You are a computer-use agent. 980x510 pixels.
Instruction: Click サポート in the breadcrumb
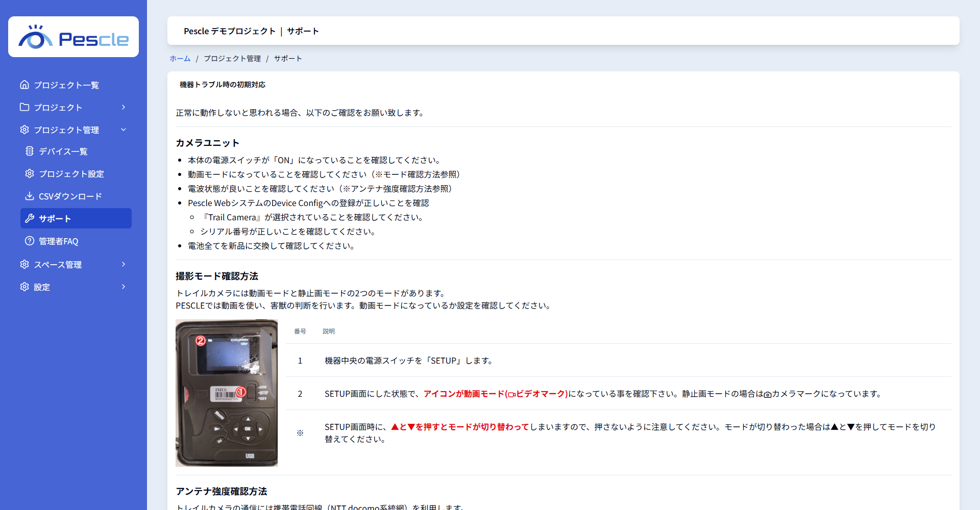(x=288, y=59)
